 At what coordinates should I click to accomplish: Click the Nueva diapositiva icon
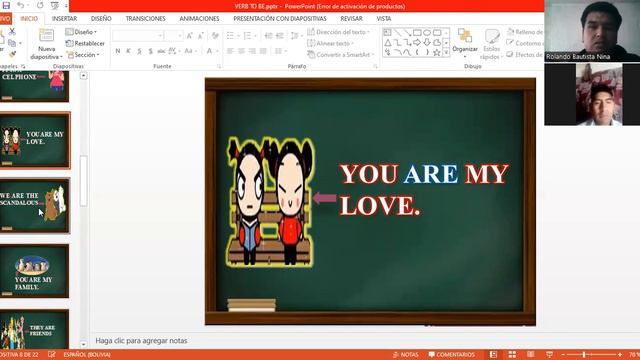click(x=46, y=36)
